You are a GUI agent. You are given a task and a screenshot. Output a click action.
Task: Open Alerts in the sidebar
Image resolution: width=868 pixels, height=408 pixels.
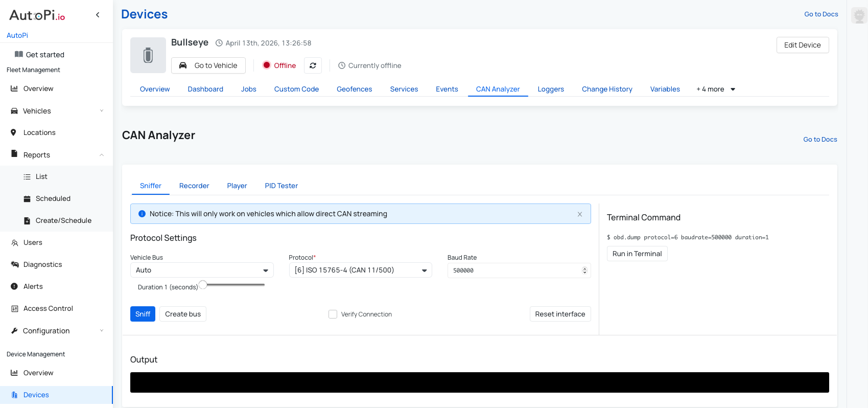pos(33,286)
